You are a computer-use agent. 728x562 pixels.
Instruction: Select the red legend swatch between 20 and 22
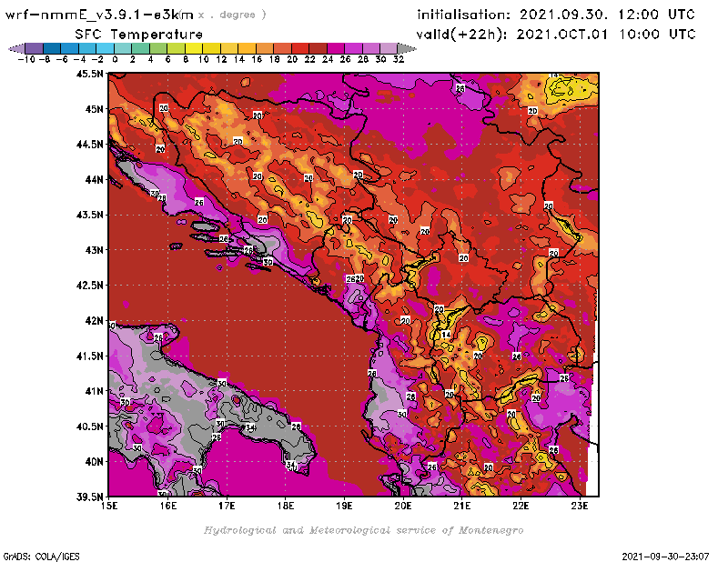coord(300,48)
